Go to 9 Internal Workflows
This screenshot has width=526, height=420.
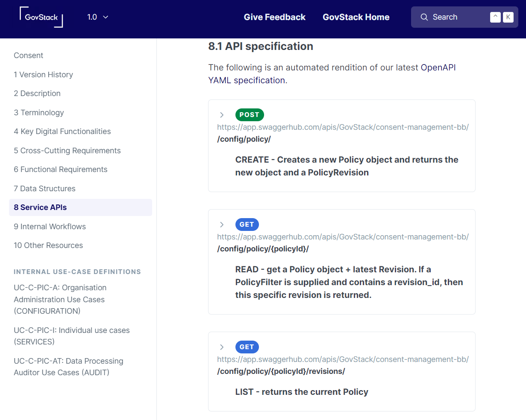tap(50, 227)
